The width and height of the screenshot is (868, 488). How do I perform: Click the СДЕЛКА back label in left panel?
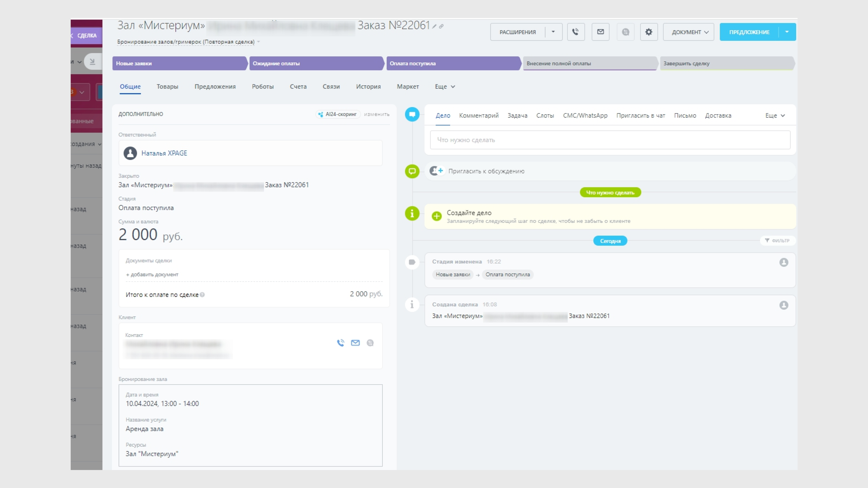click(87, 36)
